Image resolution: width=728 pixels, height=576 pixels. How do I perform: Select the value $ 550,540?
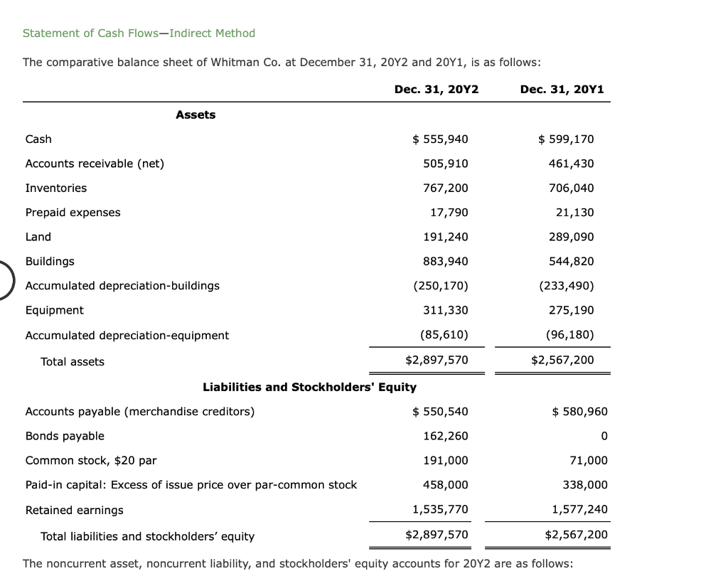point(440,412)
